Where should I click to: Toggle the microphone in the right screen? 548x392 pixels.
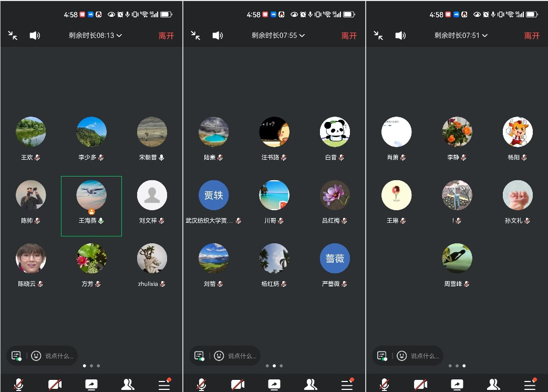point(384,385)
